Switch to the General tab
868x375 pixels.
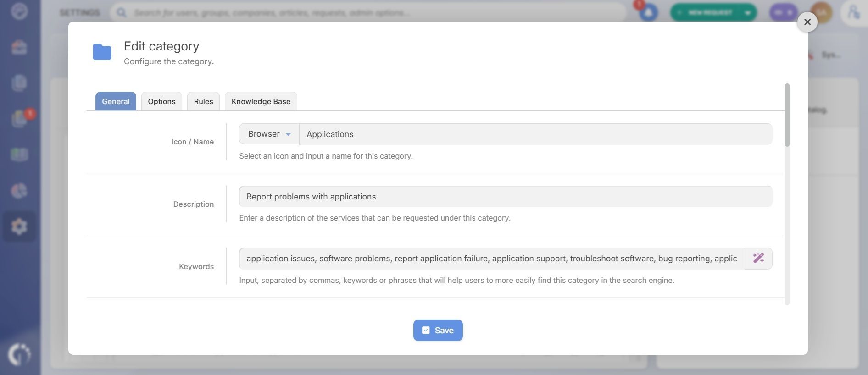(116, 101)
